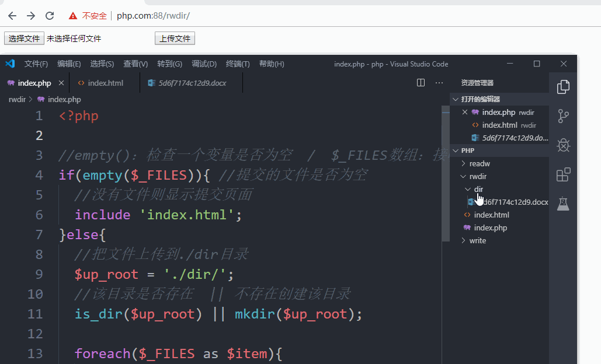Open more editor actions via ellipsis
This screenshot has height=364, width=601.
[x=439, y=83]
